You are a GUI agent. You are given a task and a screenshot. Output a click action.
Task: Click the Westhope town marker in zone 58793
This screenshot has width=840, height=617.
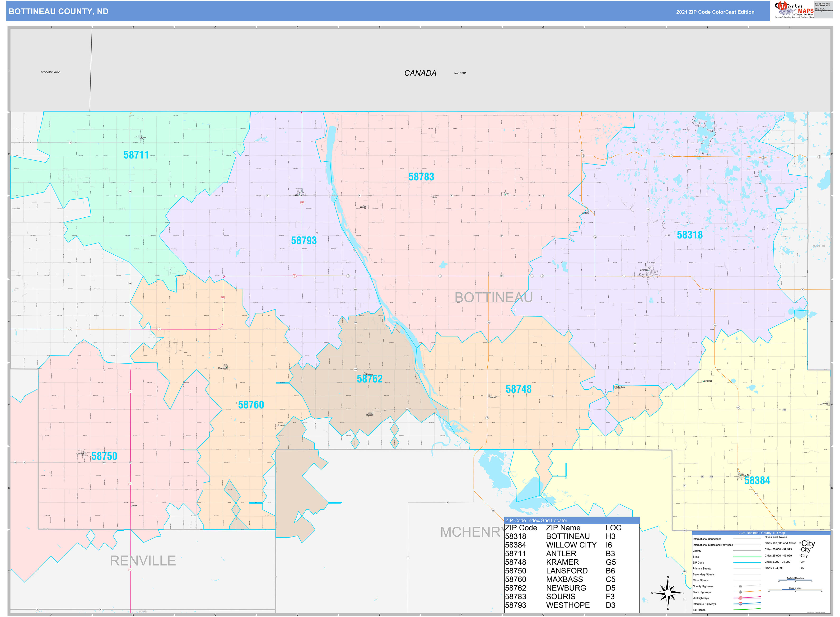(x=299, y=194)
